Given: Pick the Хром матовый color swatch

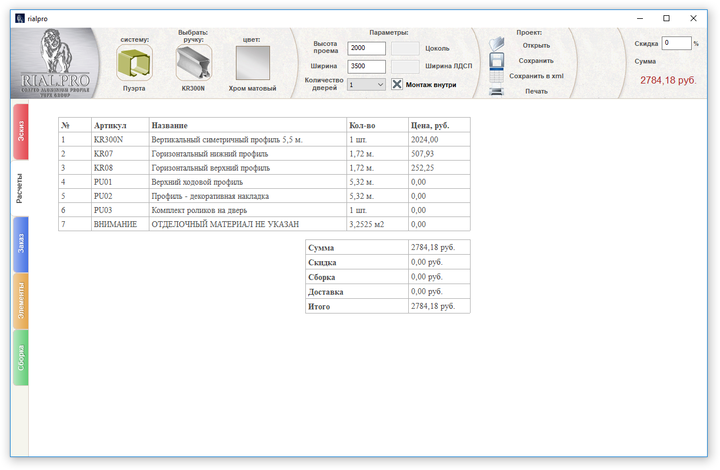Looking at the screenshot, I should tap(252, 64).
